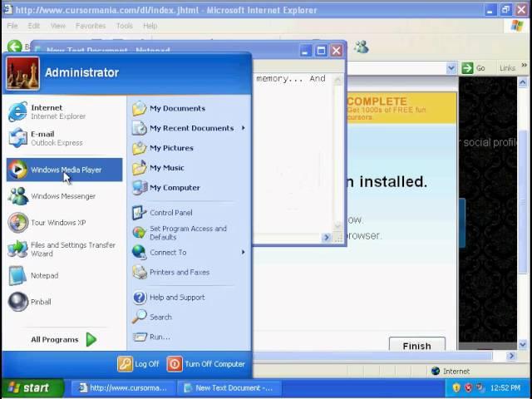The height and width of the screenshot is (399, 532).
Task: Open Favorites menu in Internet Explorer
Action: 91,26
